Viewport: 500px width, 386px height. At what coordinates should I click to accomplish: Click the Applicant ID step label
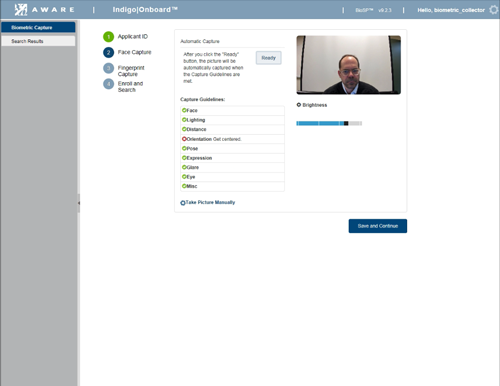[x=133, y=36]
